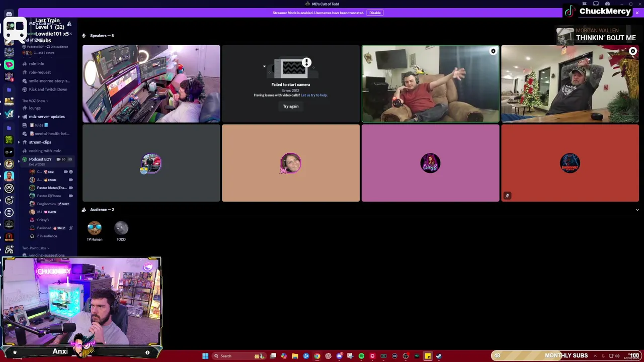The width and height of the screenshot is (644, 362).
Task: Open cooking-with-mdz channel
Action: 45,151
